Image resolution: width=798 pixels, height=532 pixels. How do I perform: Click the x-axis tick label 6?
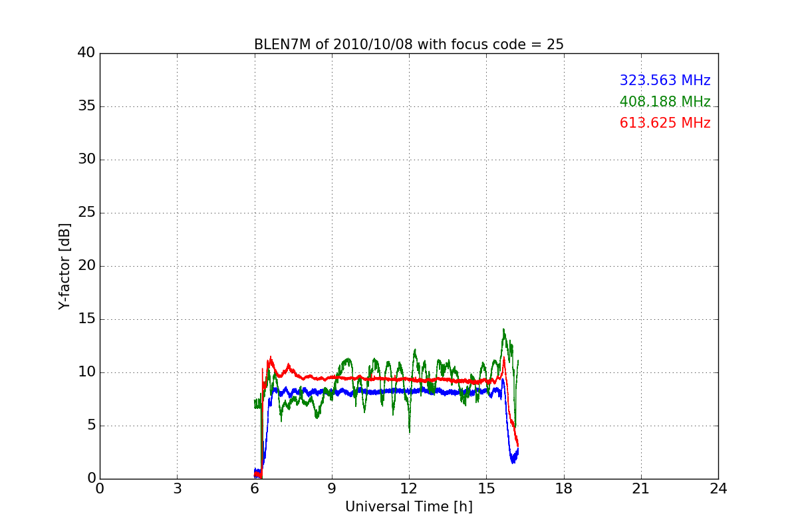coord(255,488)
